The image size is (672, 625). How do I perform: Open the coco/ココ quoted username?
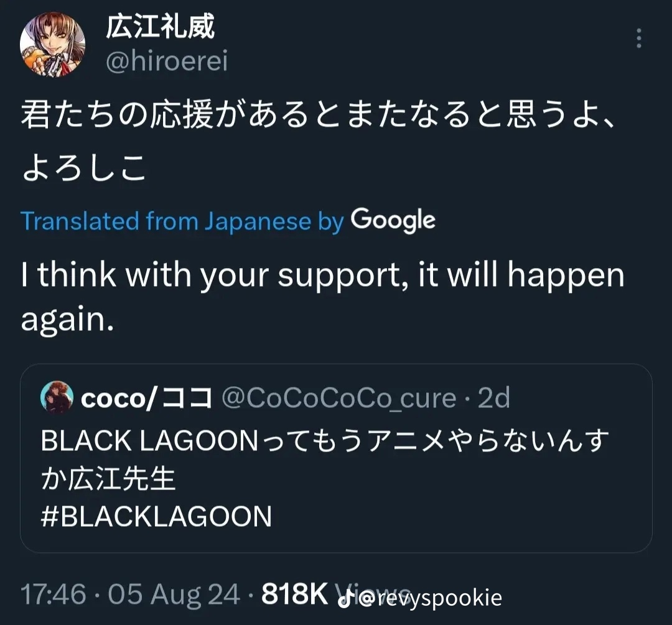(147, 398)
